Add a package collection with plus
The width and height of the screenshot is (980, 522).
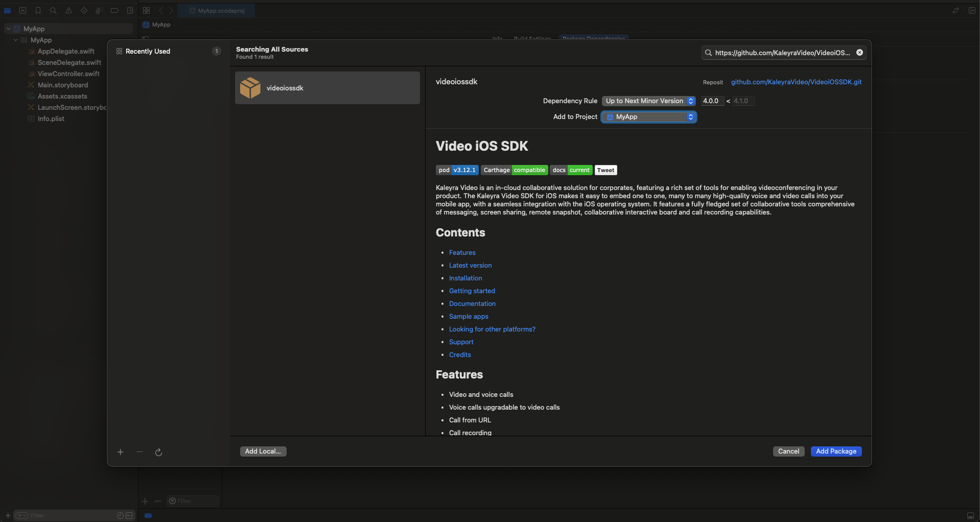click(x=121, y=452)
